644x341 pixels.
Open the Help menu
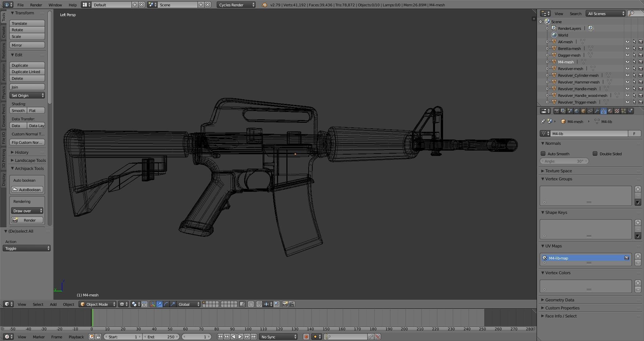click(x=72, y=5)
